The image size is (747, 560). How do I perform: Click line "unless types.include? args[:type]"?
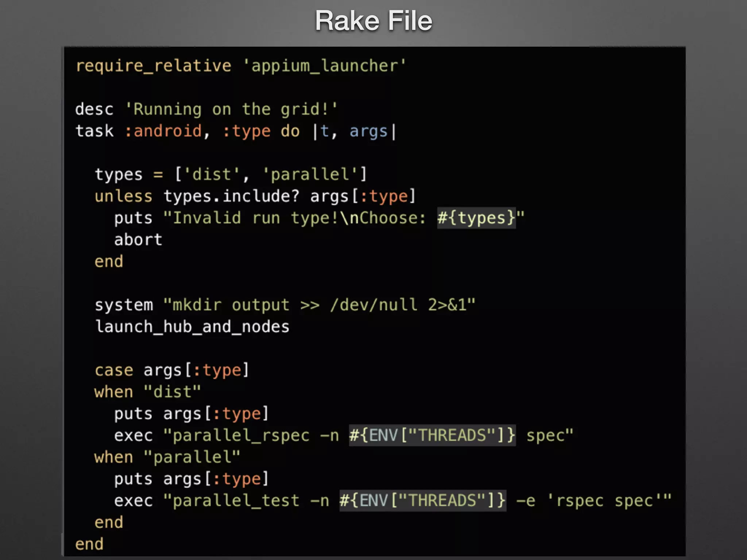point(255,196)
